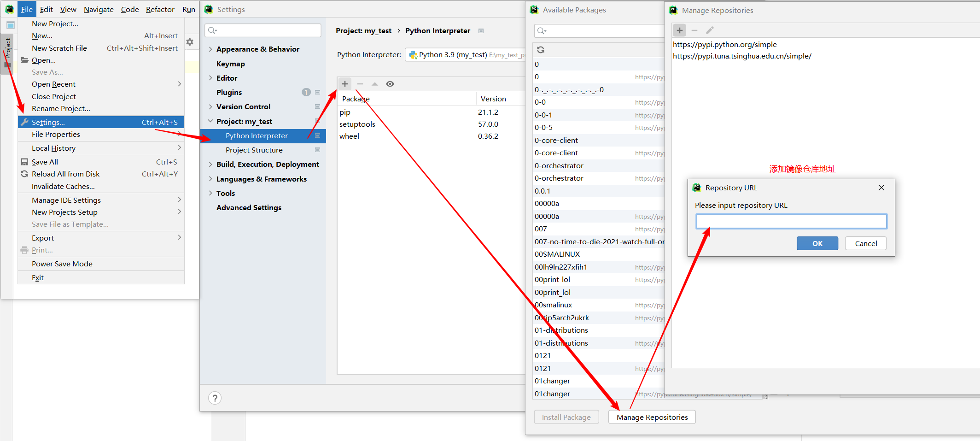The width and height of the screenshot is (980, 441).
Task: Expand the Appearance & Behavior section
Action: 210,49
